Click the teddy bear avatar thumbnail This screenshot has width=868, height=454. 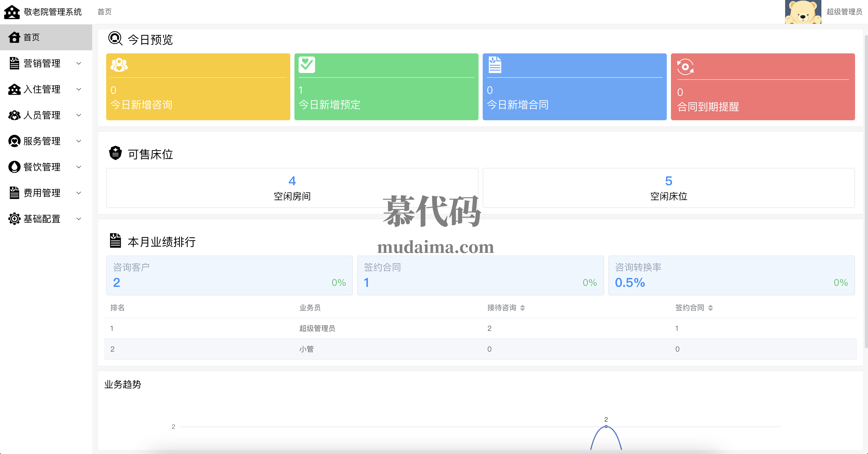tap(803, 12)
